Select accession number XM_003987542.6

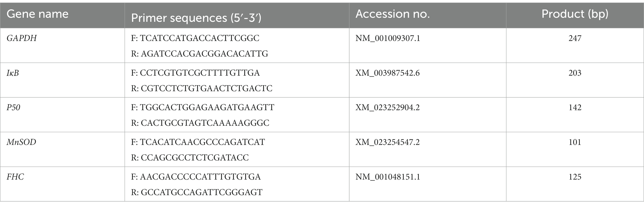point(388,73)
